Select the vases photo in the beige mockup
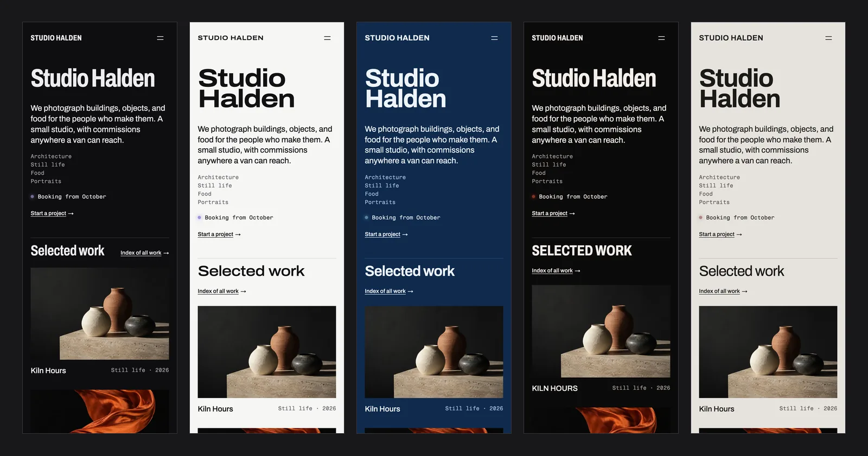The height and width of the screenshot is (456, 868). [768, 352]
